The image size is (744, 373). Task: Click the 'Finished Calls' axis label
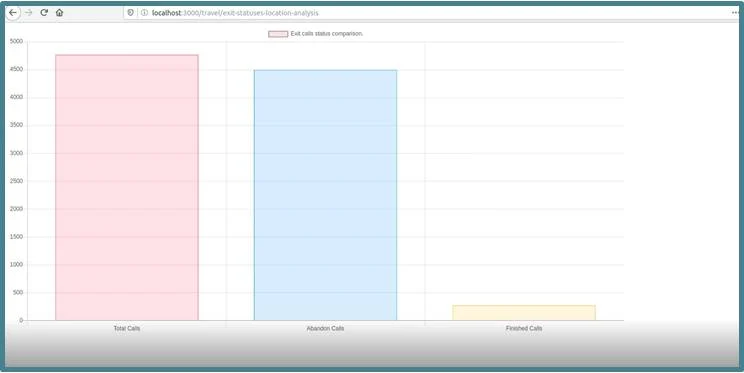click(x=524, y=328)
